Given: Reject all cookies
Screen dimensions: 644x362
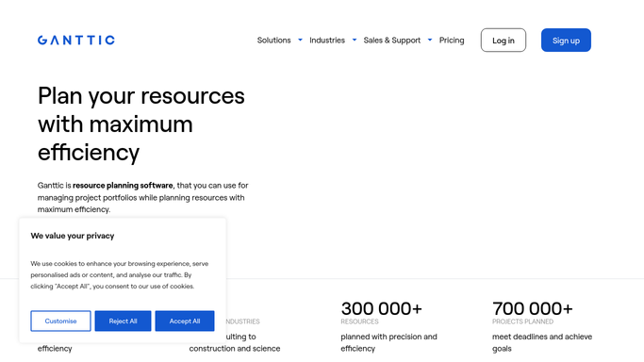Looking at the screenshot, I should point(123,321).
